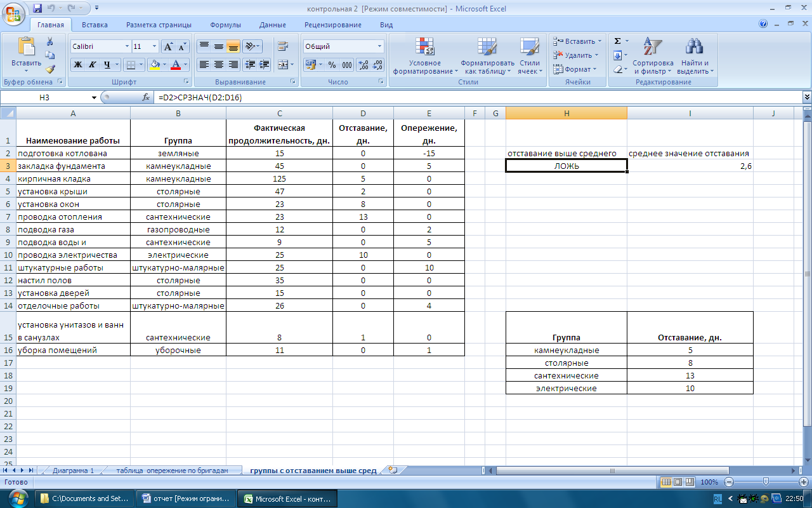Viewport: 812px width, 508px height.
Task: Open the font size dropdown
Action: 154,46
